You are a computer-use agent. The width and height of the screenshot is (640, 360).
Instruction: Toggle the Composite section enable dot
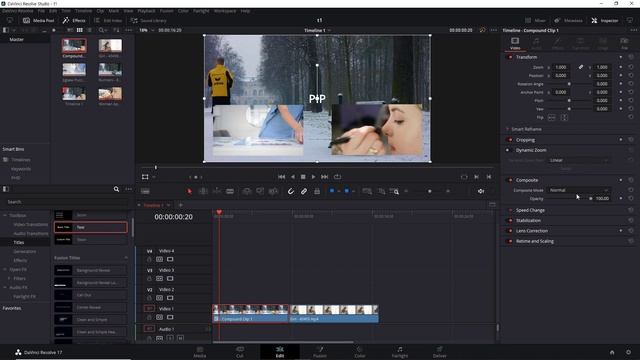[x=510, y=180]
